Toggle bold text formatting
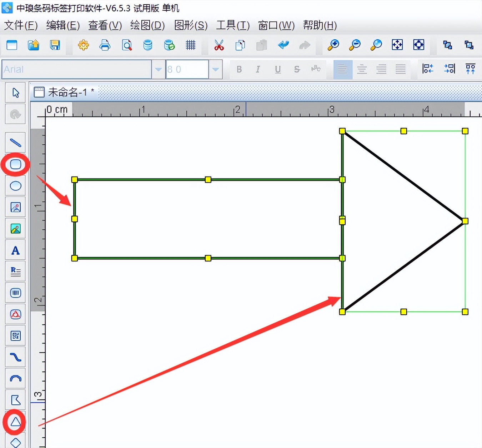 point(239,69)
